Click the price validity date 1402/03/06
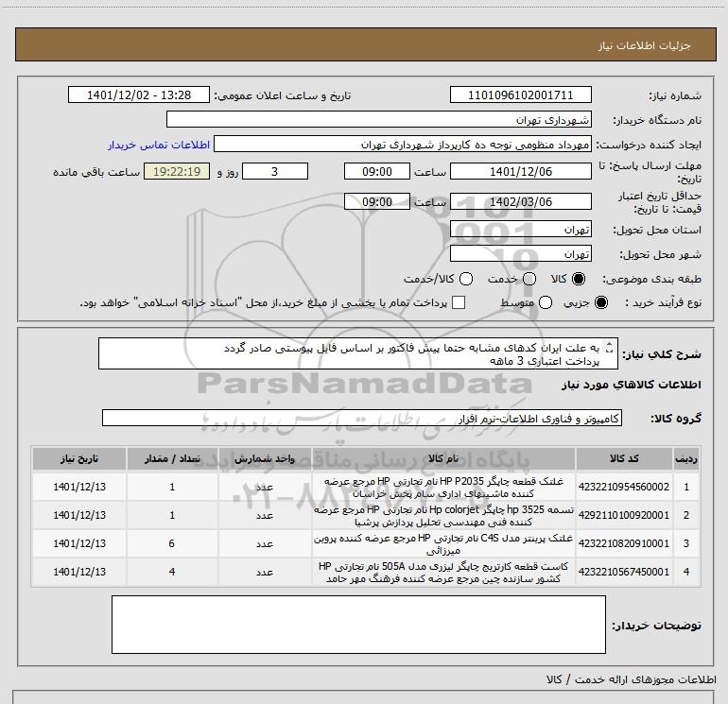728x704 pixels. click(520, 201)
